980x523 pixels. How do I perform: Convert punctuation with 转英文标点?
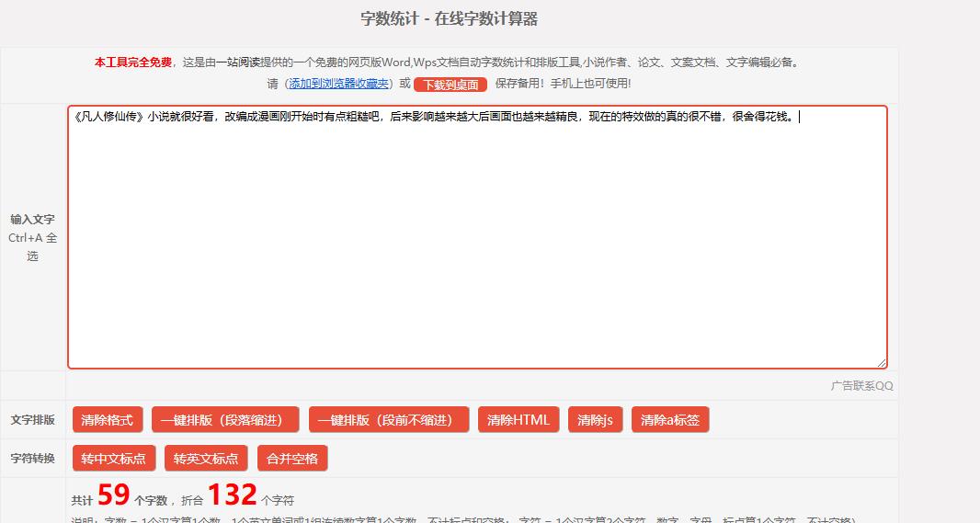point(206,458)
